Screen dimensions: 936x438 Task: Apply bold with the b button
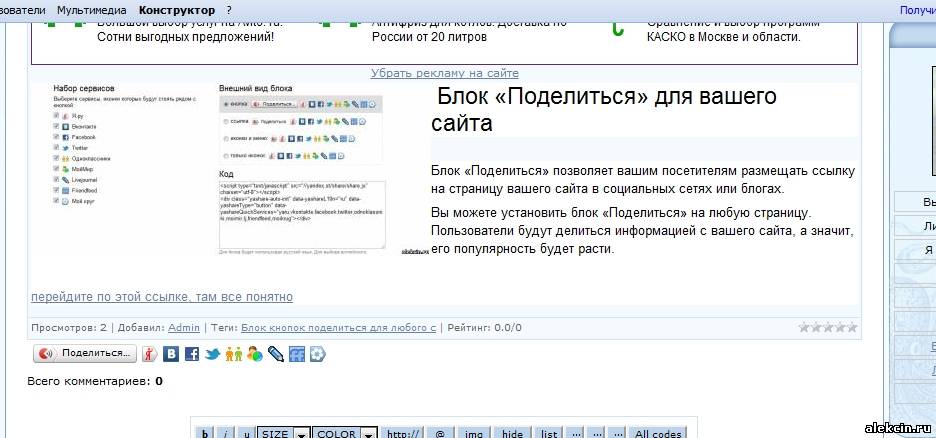(205, 433)
